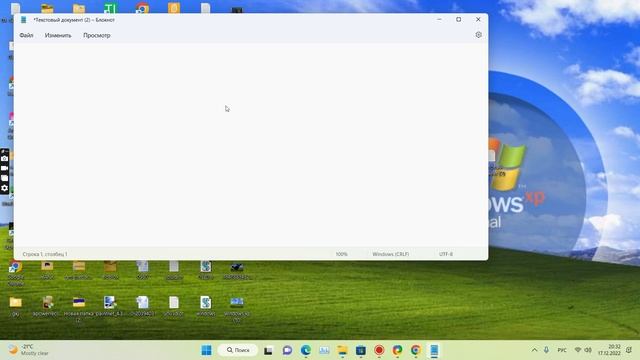Screen dimensions: 640x360
Task: Click the Поиск taskbar search box
Action: coord(238,350)
